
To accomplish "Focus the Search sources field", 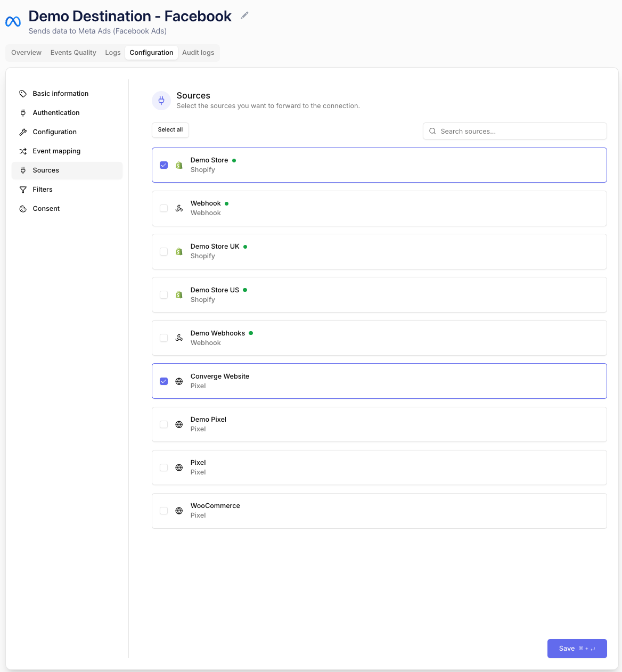I will tap(515, 131).
